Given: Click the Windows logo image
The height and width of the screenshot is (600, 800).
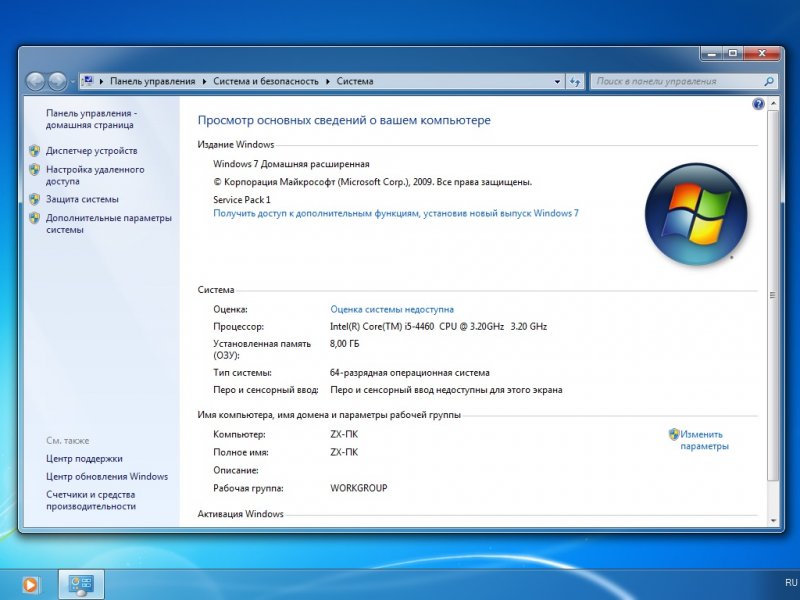Looking at the screenshot, I should point(696,214).
